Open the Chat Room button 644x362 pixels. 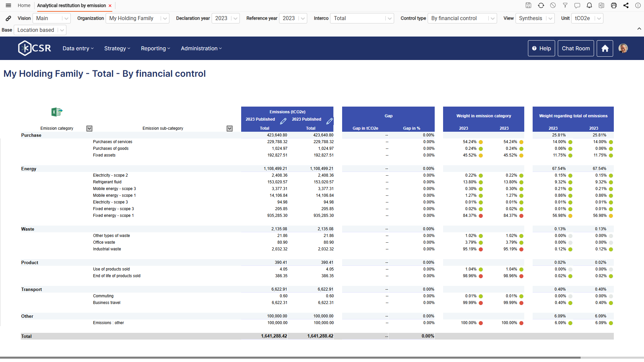click(x=576, y=48)
